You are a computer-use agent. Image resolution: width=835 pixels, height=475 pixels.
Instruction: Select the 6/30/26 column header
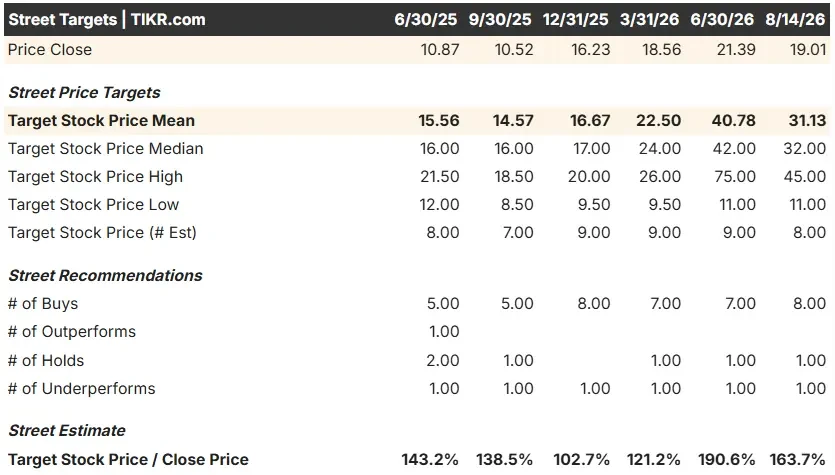click(722, 20)
